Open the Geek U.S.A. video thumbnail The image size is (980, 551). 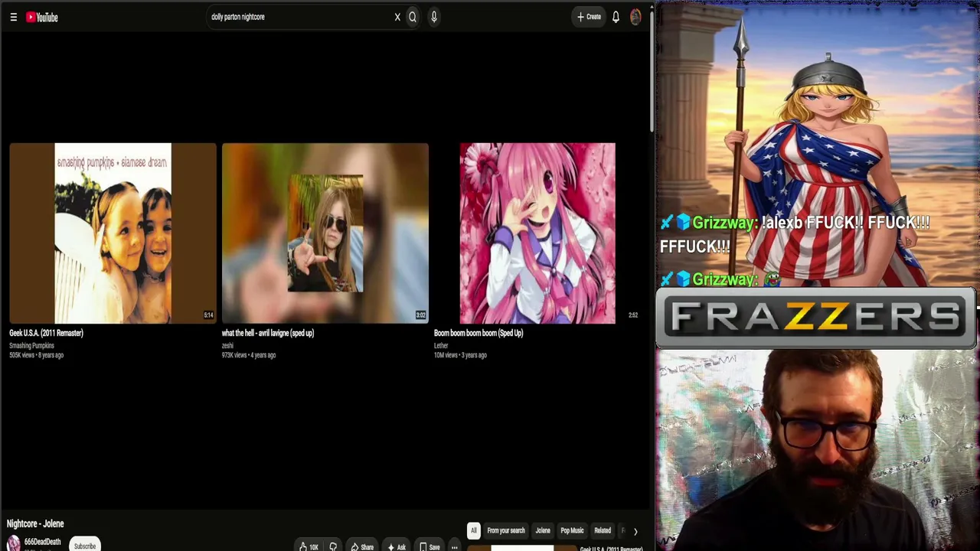[113, 233]
